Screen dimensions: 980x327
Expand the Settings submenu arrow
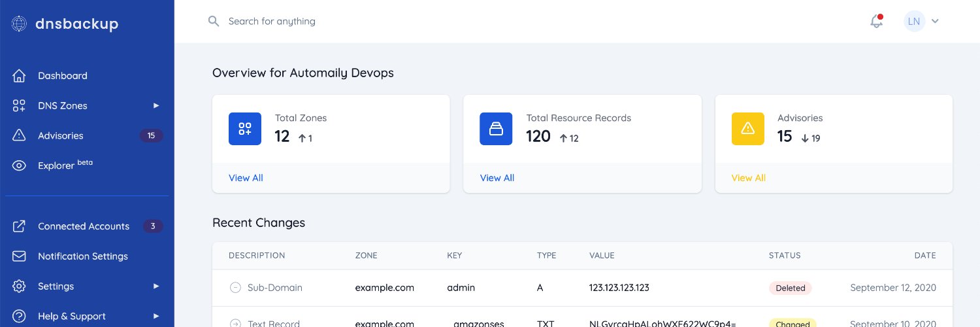coord(156,286)
